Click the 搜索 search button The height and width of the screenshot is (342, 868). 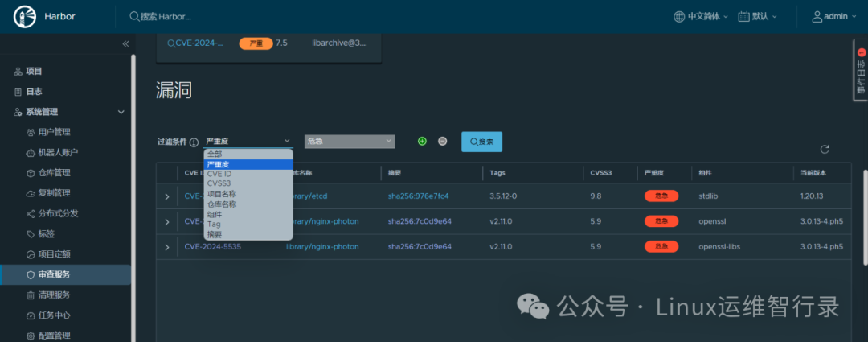click(x=481, y=142)
